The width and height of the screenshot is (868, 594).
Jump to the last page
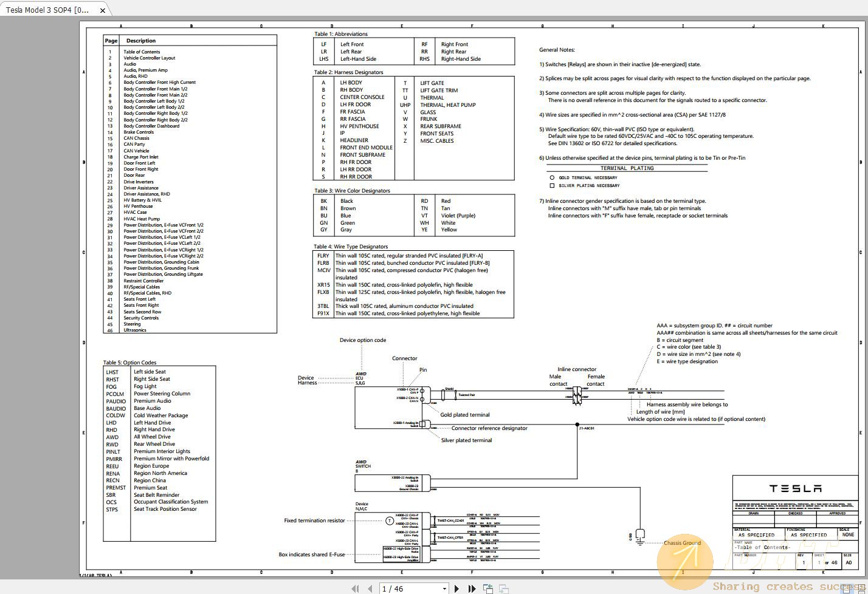tap(472, 588)
